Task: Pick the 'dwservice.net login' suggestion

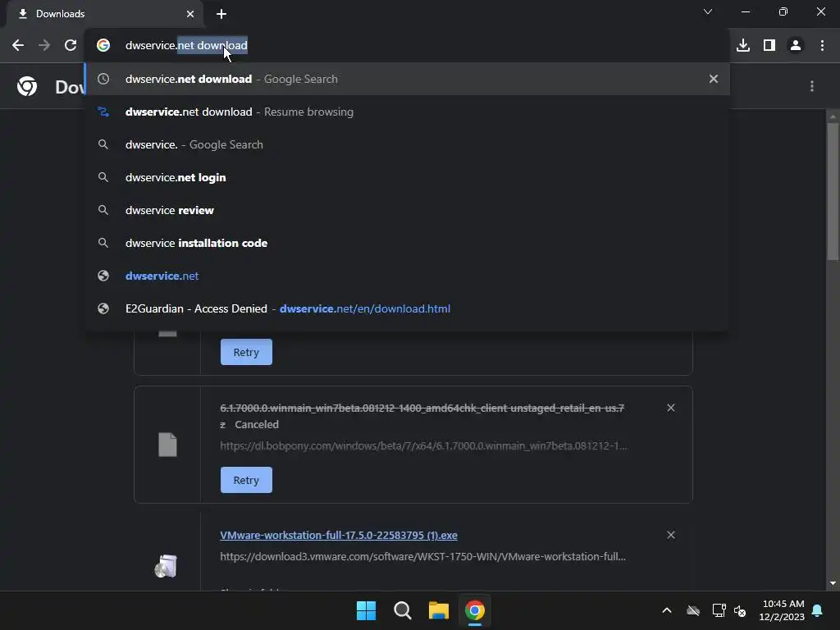Action: pos(407,177)
